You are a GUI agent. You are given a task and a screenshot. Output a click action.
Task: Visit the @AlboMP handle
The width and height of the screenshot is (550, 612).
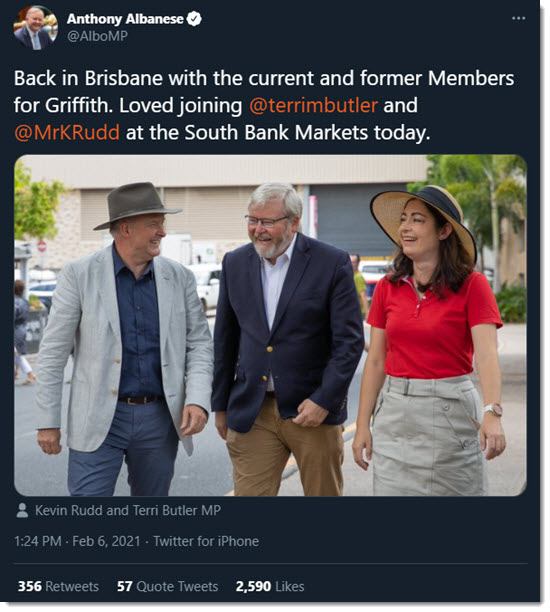[97, 36]
